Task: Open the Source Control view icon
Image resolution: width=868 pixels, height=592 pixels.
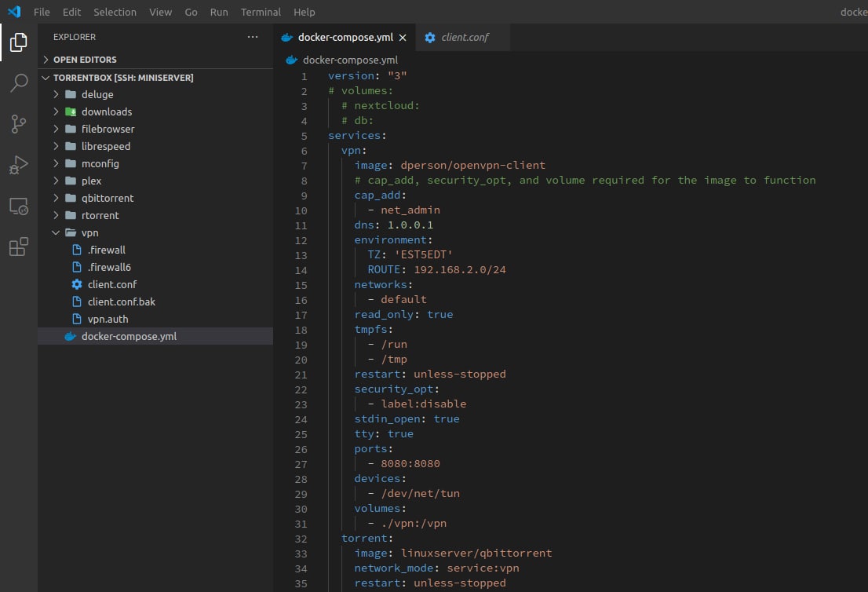Action: click(18, 124)
